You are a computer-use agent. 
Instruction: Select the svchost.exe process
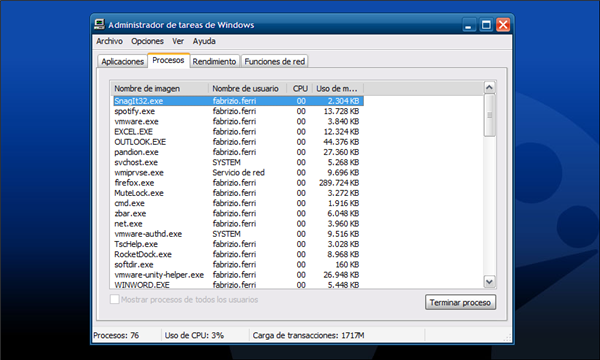[238, 162]
